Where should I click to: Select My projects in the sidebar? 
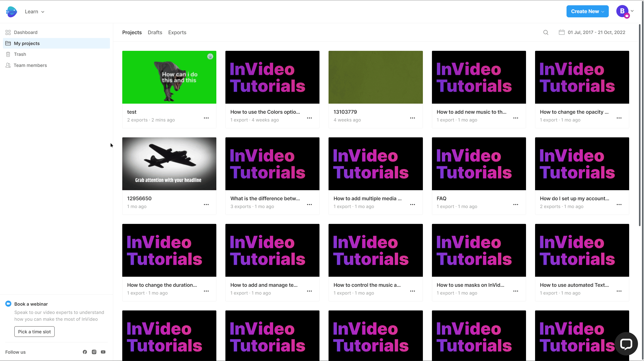[56, 43]
